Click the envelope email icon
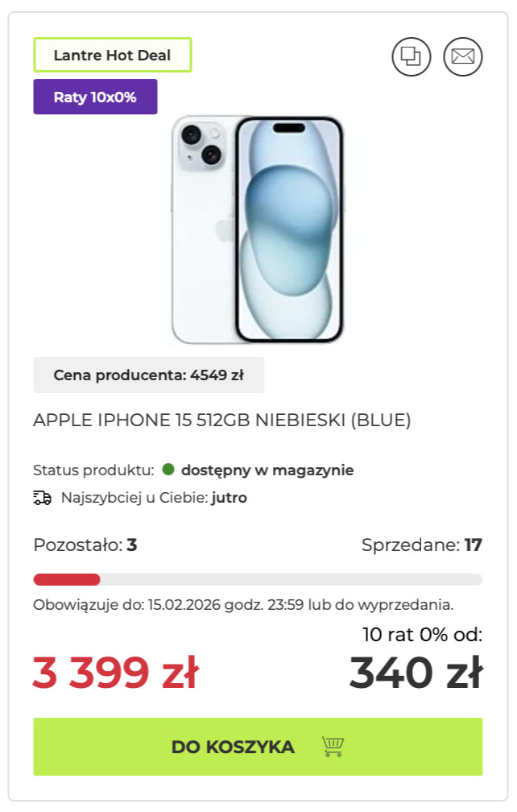The image size is (517, 812). [x=463, y=56]
